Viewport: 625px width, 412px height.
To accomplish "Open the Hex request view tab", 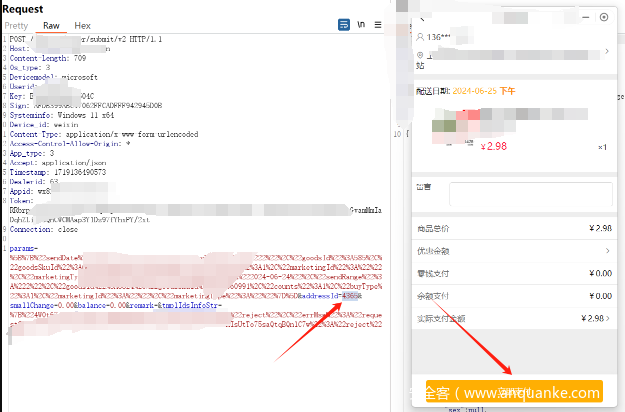I will click(83, 26).
